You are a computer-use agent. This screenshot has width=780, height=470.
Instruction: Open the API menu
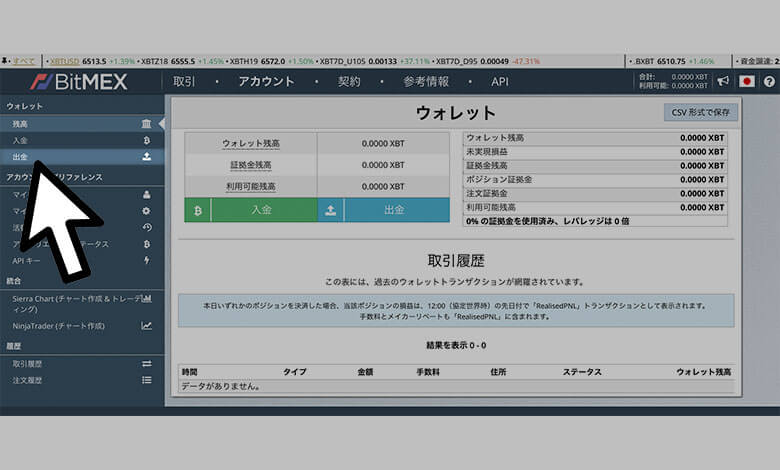500,82
